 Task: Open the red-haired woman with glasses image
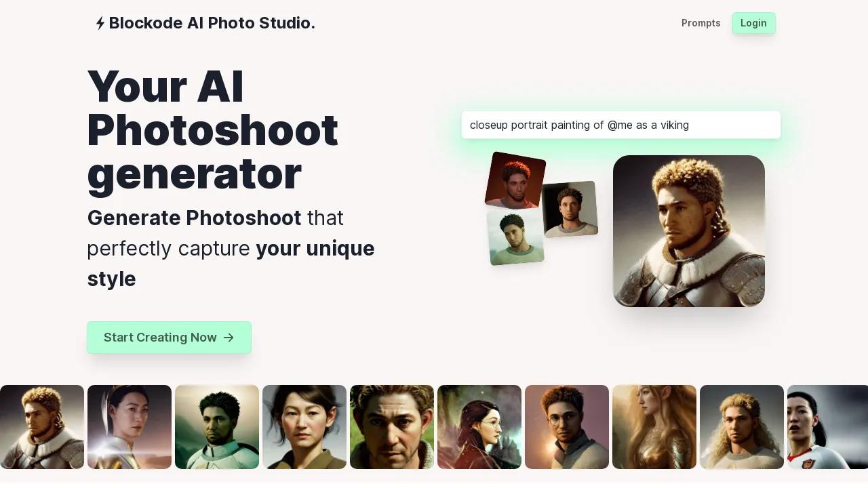coord(479,427)
